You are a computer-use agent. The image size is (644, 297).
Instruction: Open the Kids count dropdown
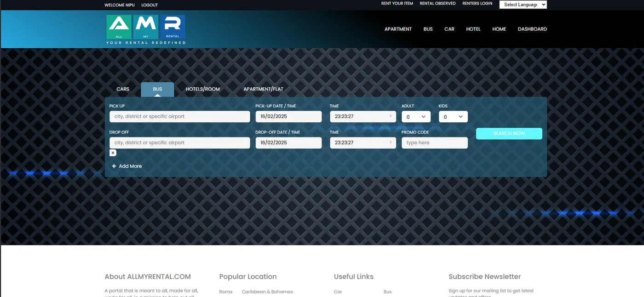click(x=453, y=117)
